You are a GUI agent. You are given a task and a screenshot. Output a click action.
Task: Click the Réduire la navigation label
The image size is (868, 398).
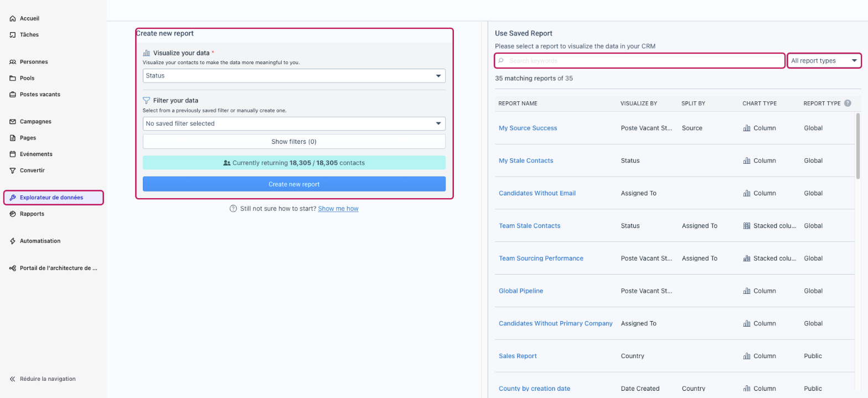48,379
